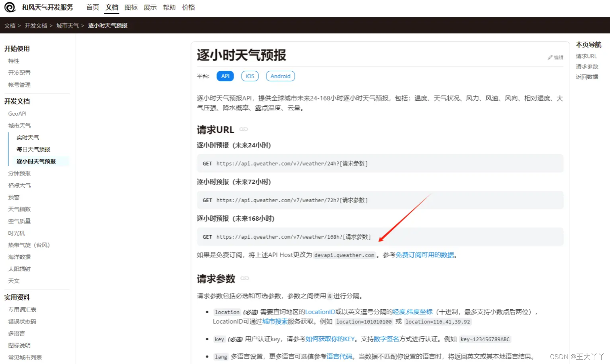Viewport: 610px width, 364px height.
Task: Expand 热带气旋（台风） in the sidebar
Action: click(29, 245)
